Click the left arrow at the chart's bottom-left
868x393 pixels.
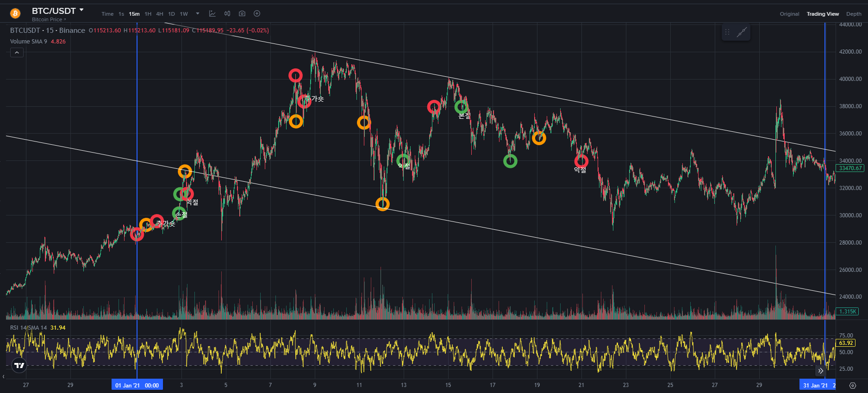pos(3,376)
